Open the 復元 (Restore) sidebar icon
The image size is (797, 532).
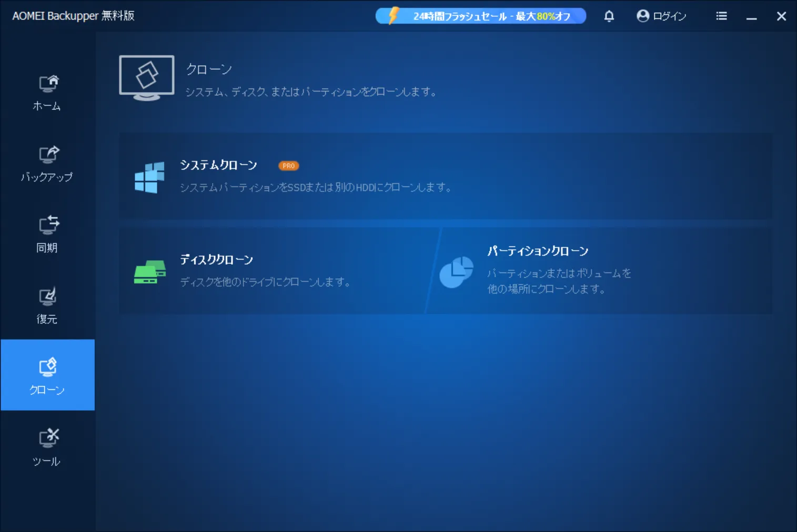coord(48,297)
